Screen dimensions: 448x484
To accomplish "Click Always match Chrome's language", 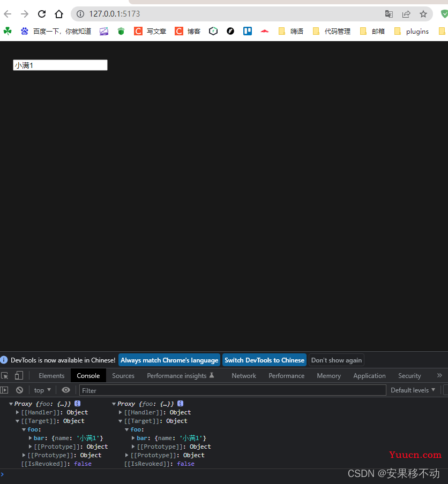I will 169,360.
